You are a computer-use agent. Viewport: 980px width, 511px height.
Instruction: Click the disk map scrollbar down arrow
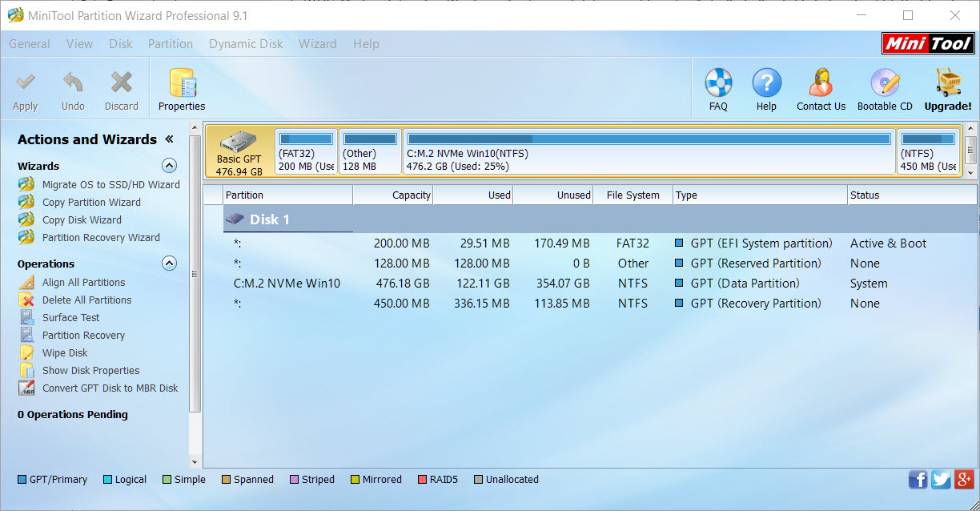click(971, 171)
